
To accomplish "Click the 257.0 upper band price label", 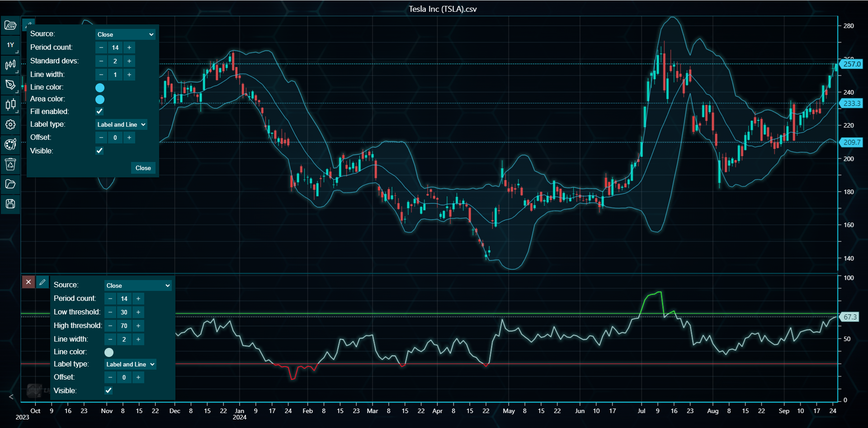I will click(852, 64).
